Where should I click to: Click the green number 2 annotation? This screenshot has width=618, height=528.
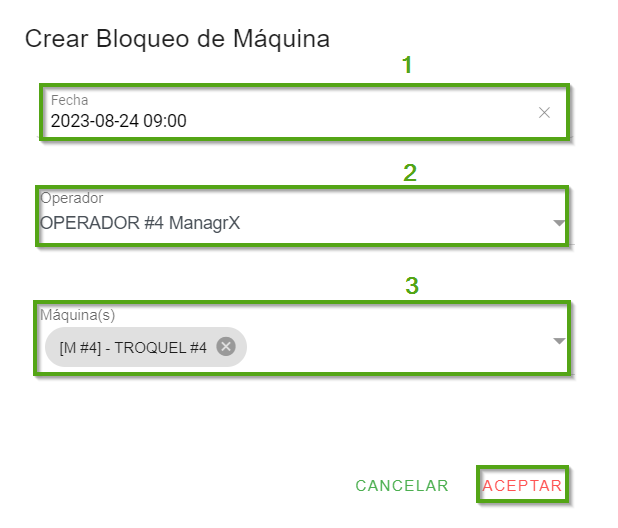409,173
